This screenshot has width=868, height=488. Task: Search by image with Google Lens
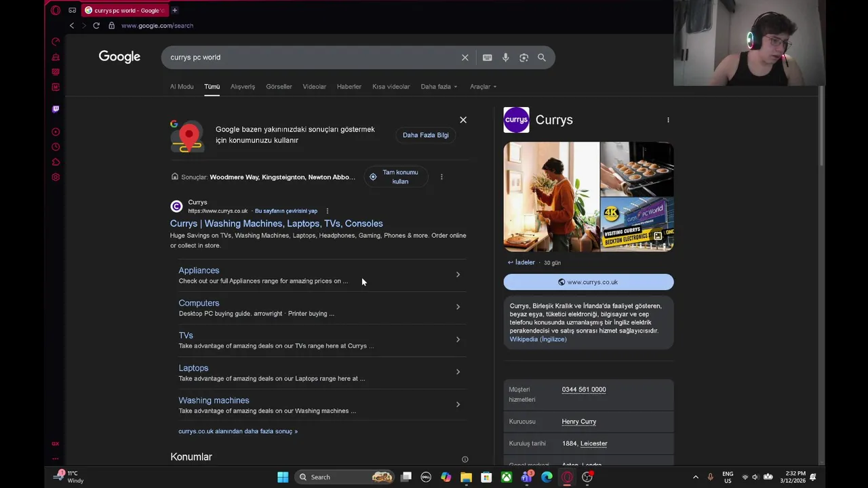[524, 58]
